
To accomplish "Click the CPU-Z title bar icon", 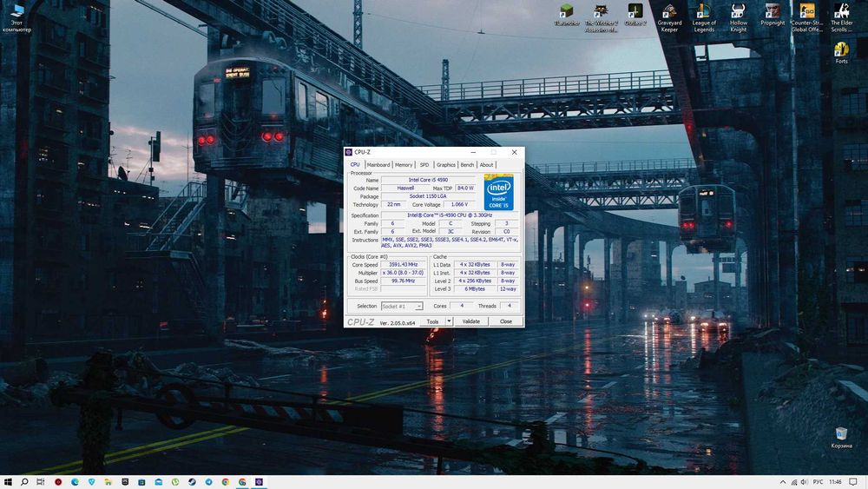I will pyautogui.click(x=349, y=152).
